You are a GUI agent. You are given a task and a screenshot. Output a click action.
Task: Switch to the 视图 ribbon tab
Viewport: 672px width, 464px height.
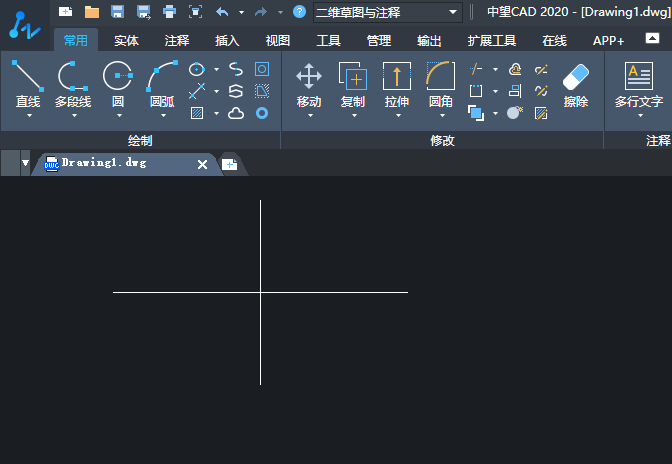(278, 41)
